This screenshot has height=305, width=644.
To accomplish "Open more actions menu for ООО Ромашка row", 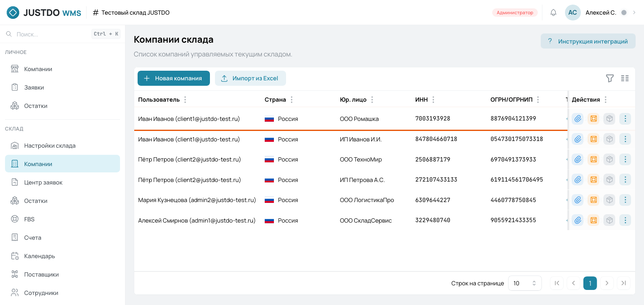I will click(x=625, y=119).
